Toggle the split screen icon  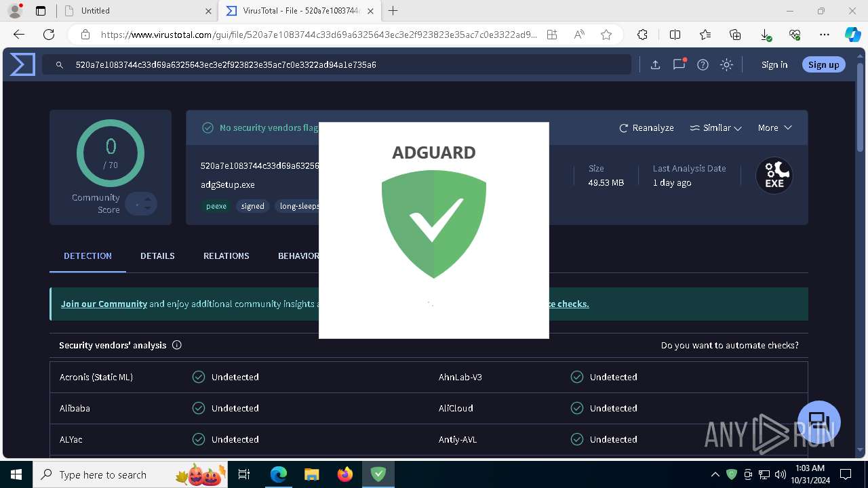click(675, 35)
